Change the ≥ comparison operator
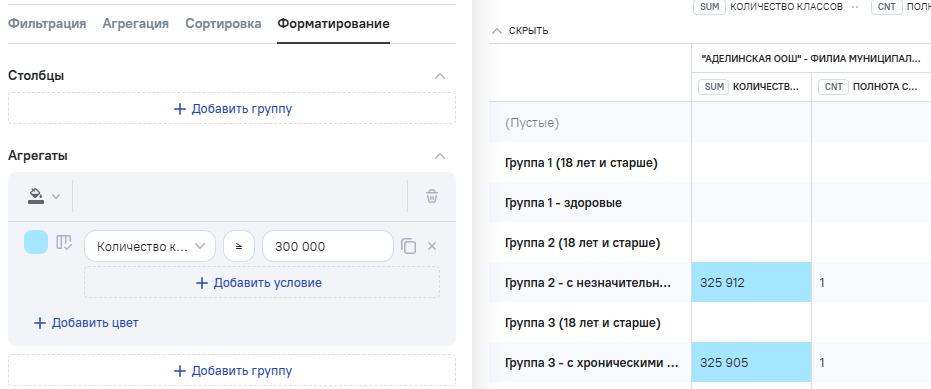The height and width of the screenshot is (389, 931). pyautogui.click(x=239, y=246)
